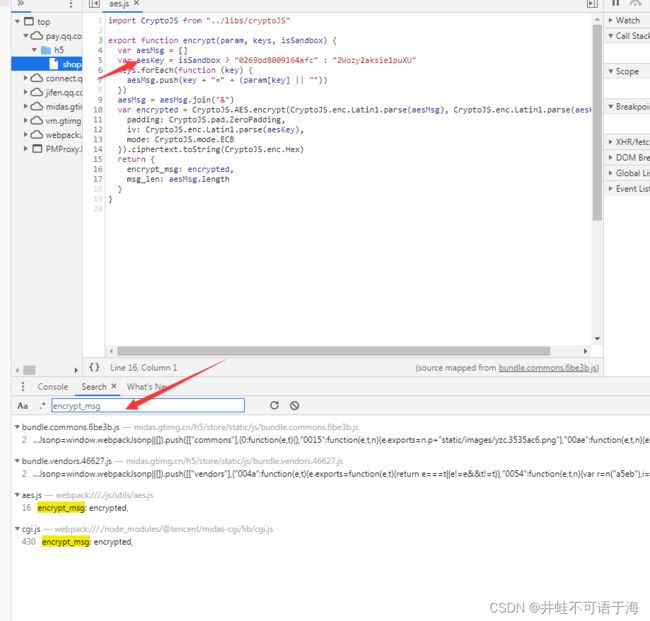Collapse bundle.commons.6be3b.js search result group
Viewport: 650px width, 621px height.
17,427
